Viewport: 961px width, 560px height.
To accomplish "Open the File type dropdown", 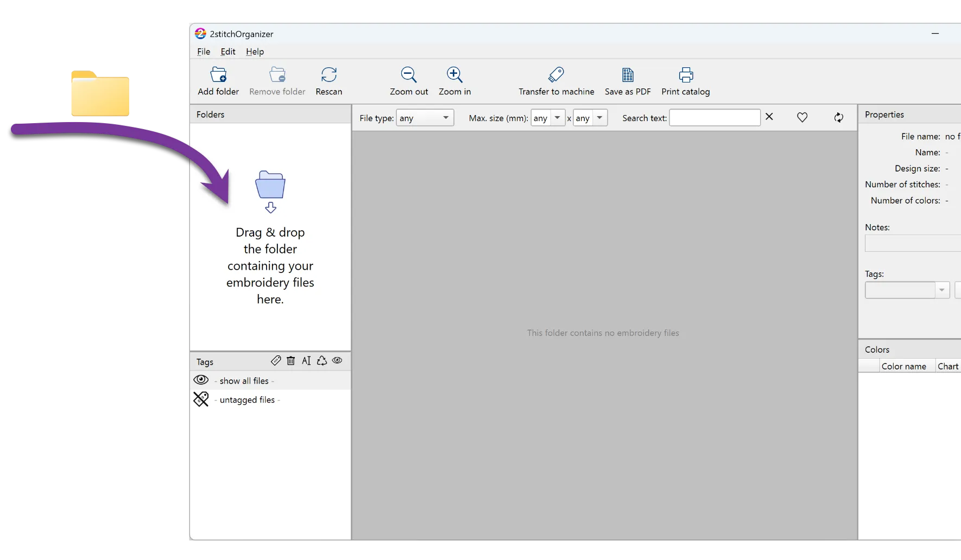I will click(426, 118).
